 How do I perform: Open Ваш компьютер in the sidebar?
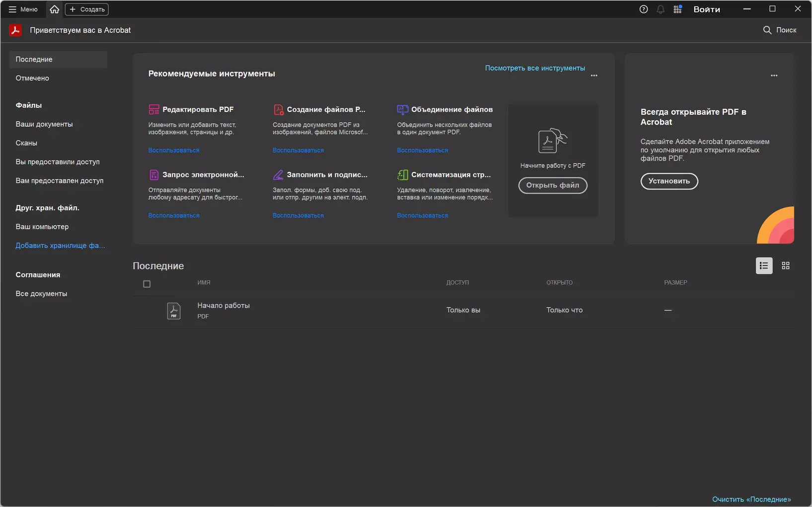(42, 227)
